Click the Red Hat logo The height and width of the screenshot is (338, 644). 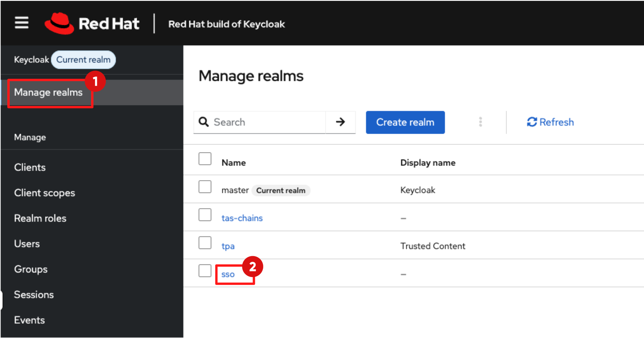(92, 23)
